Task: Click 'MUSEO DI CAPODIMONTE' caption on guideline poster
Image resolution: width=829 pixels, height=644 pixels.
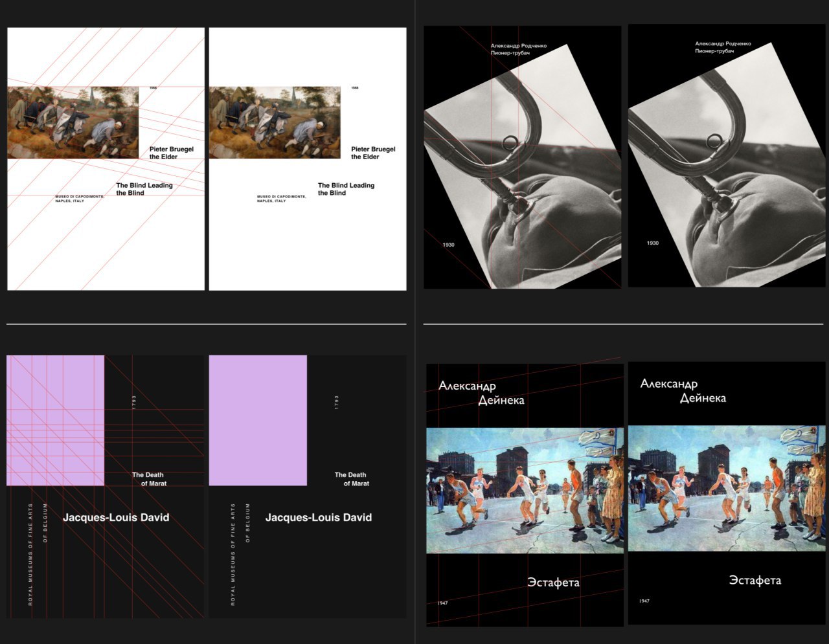Action: [80, 198]
